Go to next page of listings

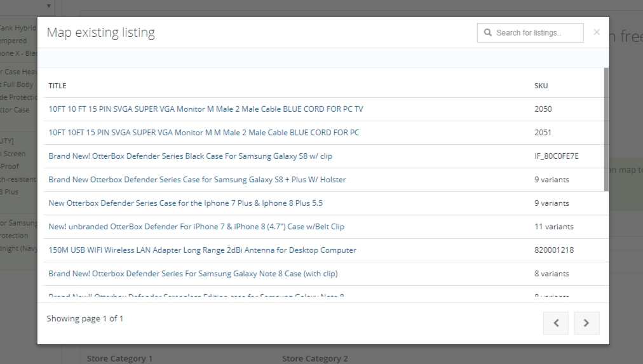586,323
